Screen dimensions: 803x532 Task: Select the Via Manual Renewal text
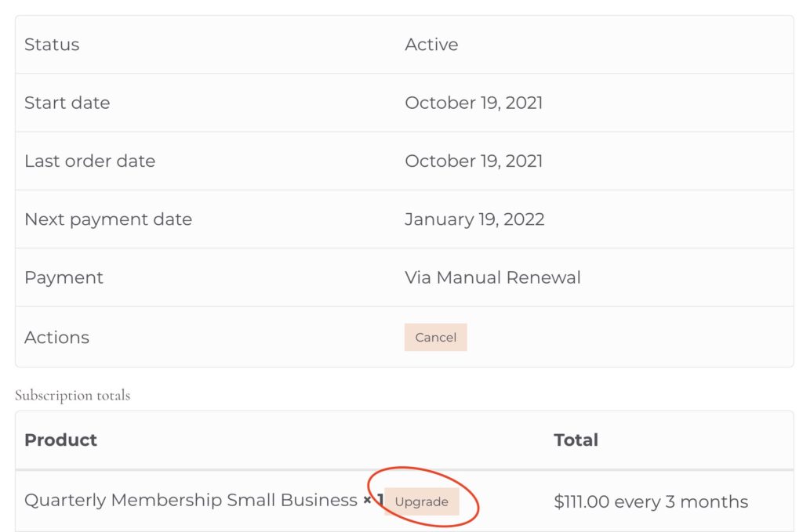click(x=492, y=277)
